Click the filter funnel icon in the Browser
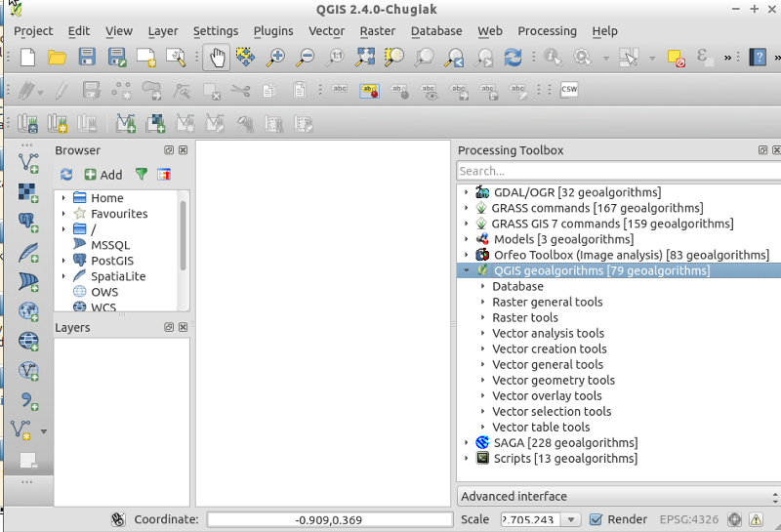This screenshot has height=532, width=781. [x=142, y=174]
